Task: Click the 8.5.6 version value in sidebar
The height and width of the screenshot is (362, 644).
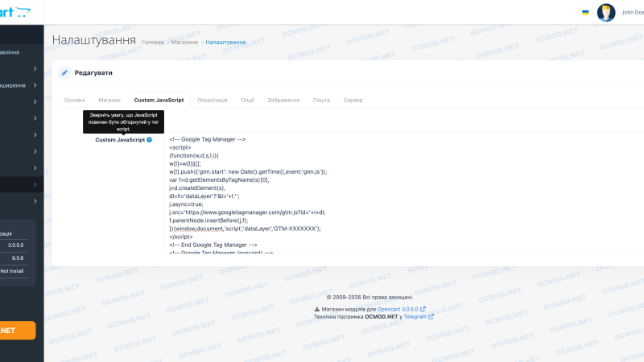Action: click(18, 258)
